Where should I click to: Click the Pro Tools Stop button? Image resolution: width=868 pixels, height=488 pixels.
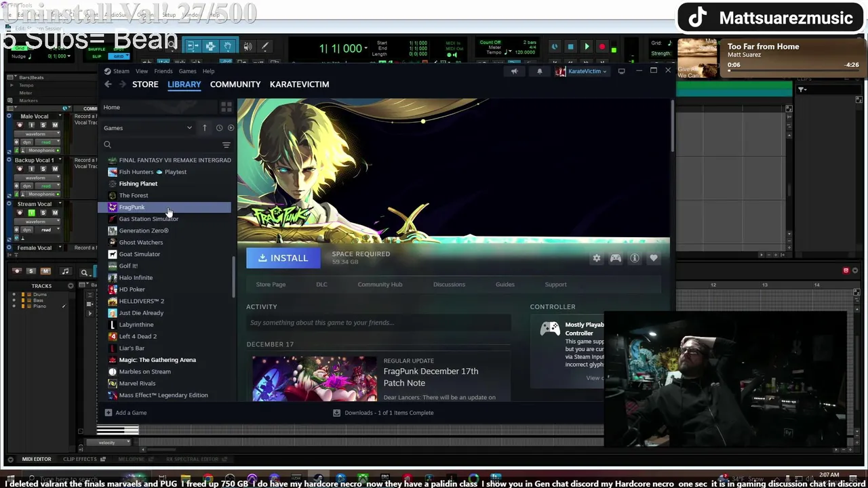pos(570,47)
